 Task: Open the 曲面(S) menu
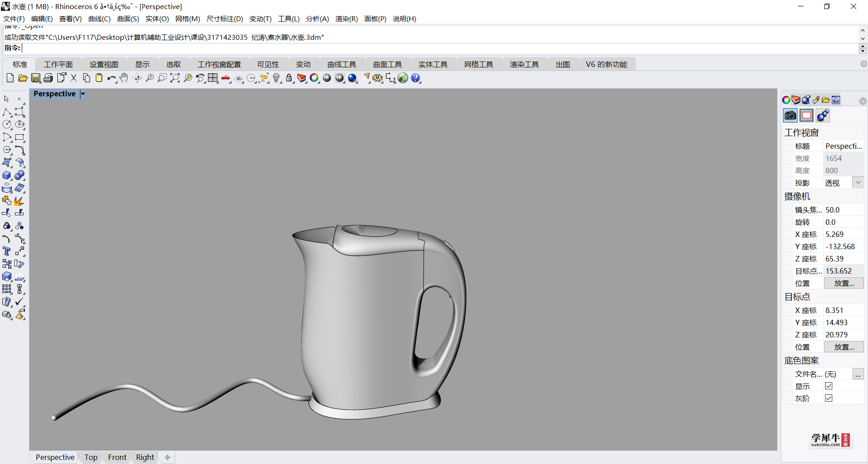point(128,19)
